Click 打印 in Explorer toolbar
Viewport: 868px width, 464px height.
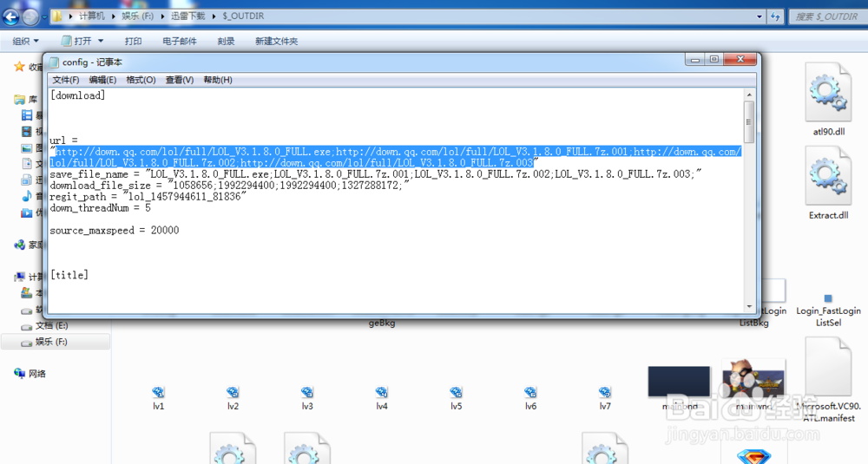pos(133,41)
